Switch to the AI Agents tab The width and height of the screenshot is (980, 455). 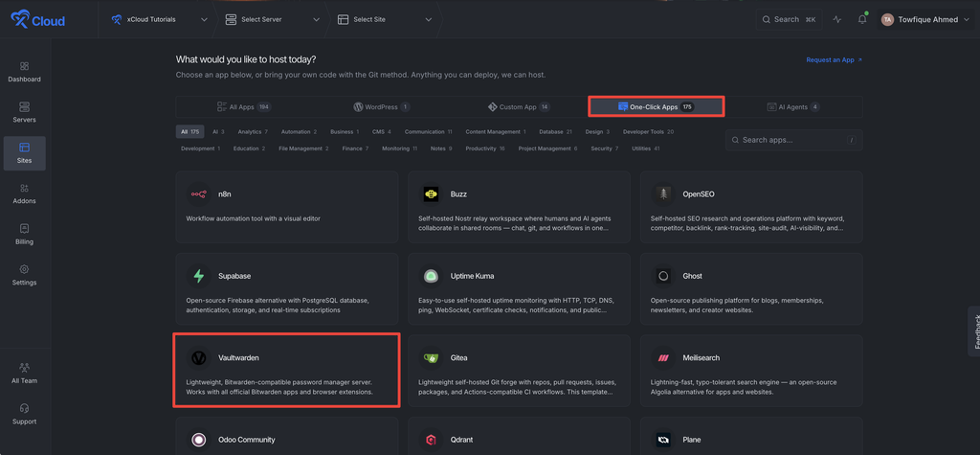click(x=793, y=107)
